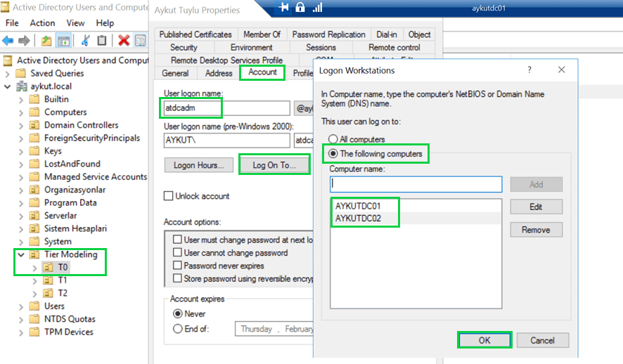Select The following computers radio button
The width and height of the screenshot is (623, 364).
333,154
